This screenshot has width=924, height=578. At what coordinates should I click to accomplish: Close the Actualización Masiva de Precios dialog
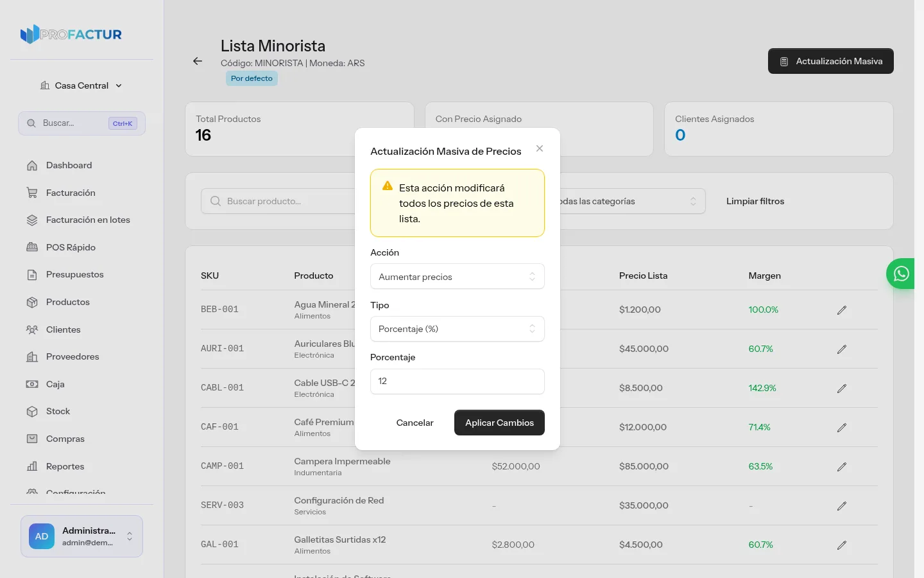[x=540, y=148]
